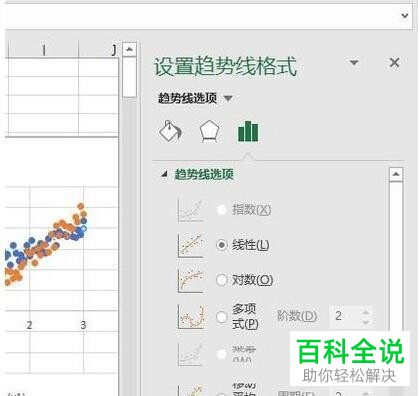Click the x-axis label 3
The width and height of the screenshot is (420, 396).
click(x=83, y=325)
